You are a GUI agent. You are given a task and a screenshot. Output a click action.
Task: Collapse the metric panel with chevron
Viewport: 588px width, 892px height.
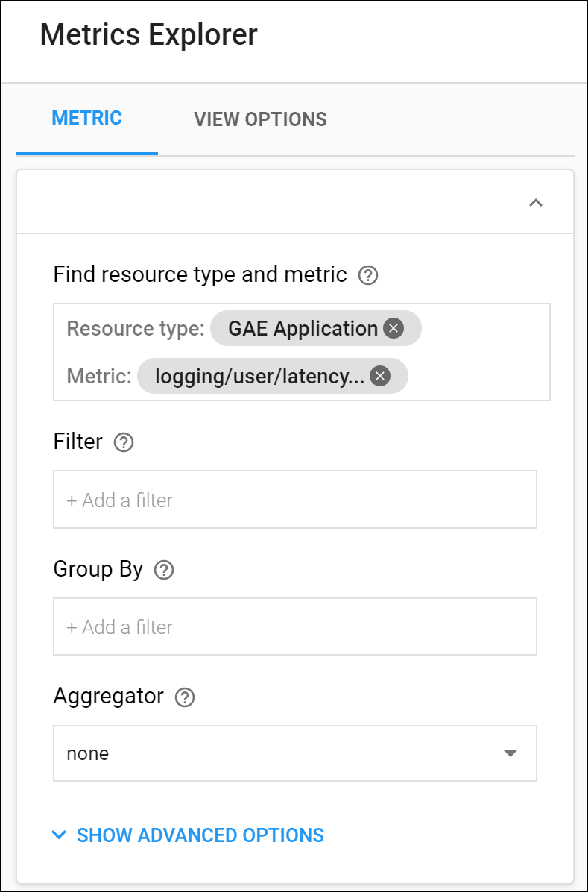pyautogui.click(x=535, y=202)
